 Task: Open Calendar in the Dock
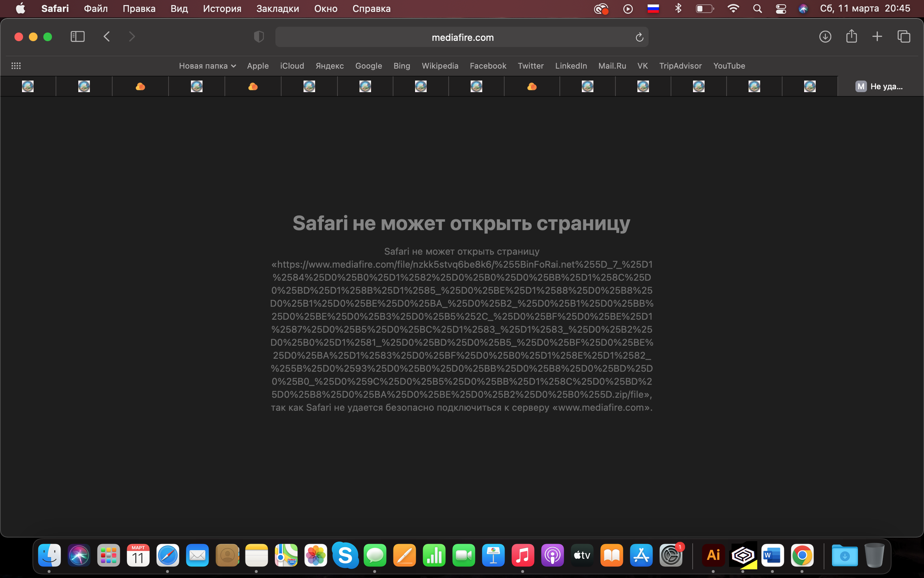[138, 555]
